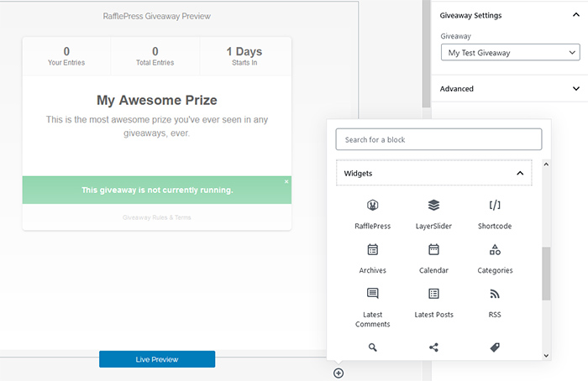Image resolution: width=588 pixels, height=381 pixels.
Task: Insert the Latest Posts block
Action: click(433, 303)
